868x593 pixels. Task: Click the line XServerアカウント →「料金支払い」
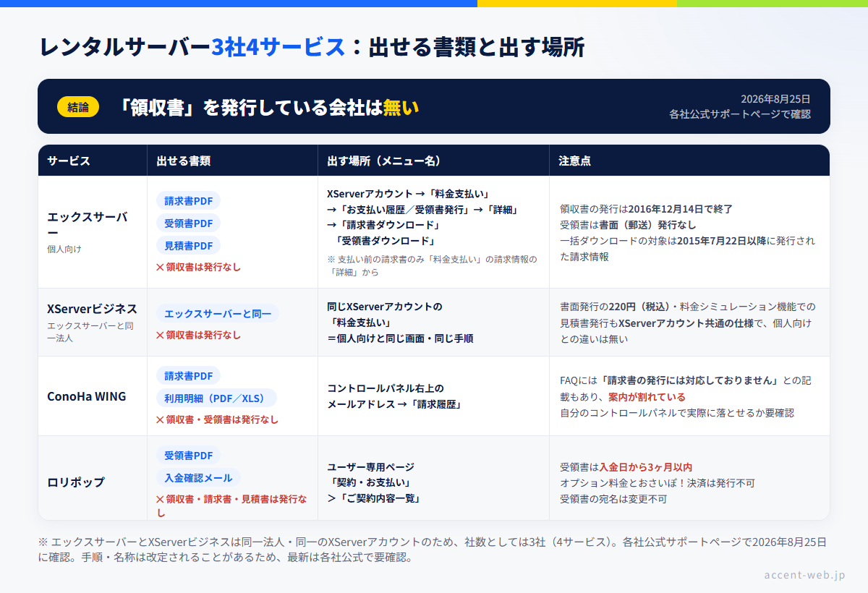[409, 194]
